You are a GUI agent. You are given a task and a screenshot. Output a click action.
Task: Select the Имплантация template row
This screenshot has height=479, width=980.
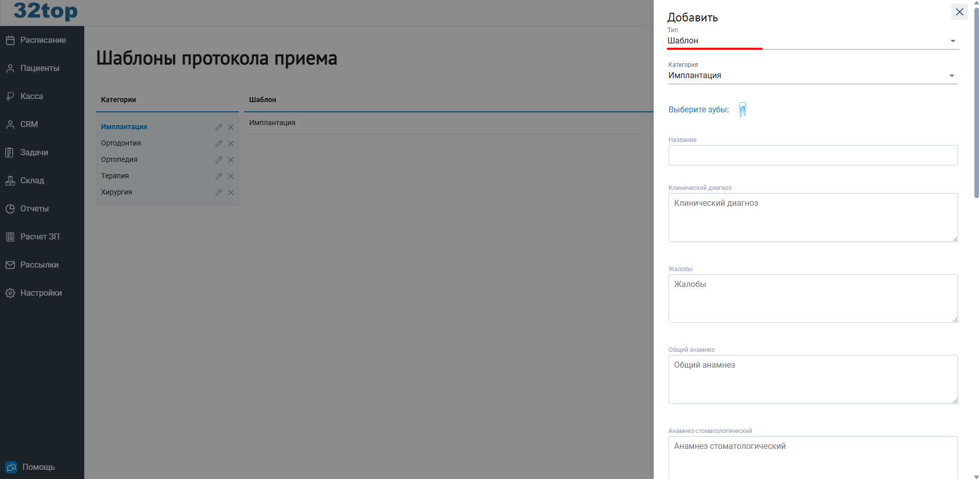[x=272, y=123]
